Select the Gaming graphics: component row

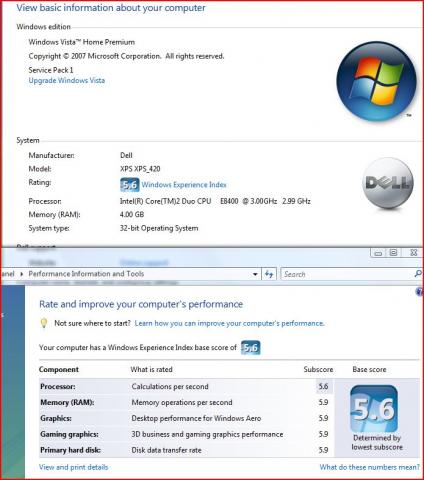pyautogui.click(x=187, y=434)
